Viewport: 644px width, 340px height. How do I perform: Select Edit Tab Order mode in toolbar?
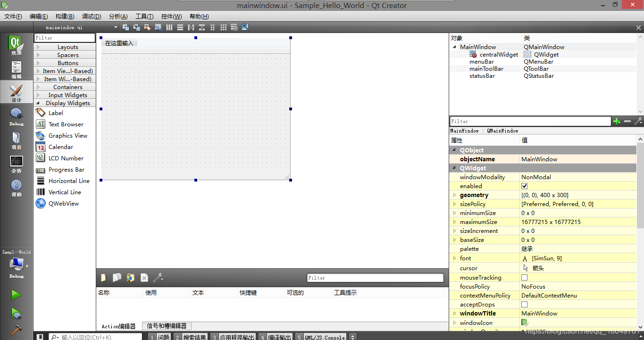[159, 27]
